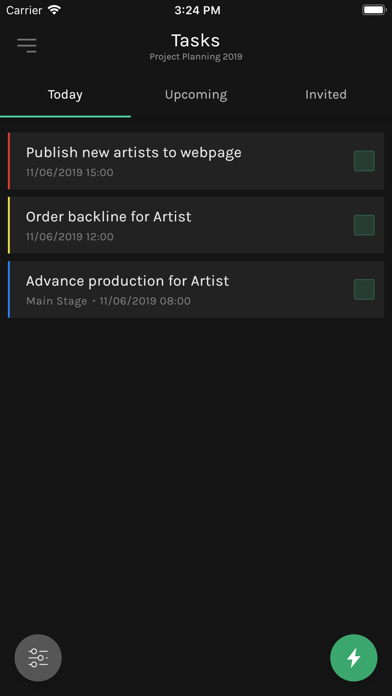The height and width of the screenshot is (696, 392).
Task: Switch to the Today tab
Action: 65,95
